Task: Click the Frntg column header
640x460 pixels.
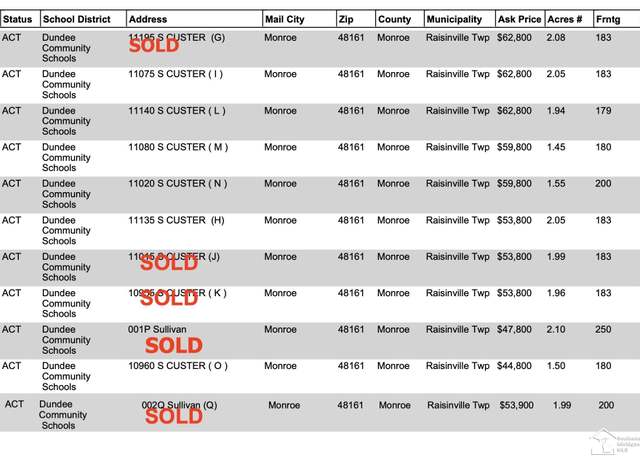Action: click(608, 19)
